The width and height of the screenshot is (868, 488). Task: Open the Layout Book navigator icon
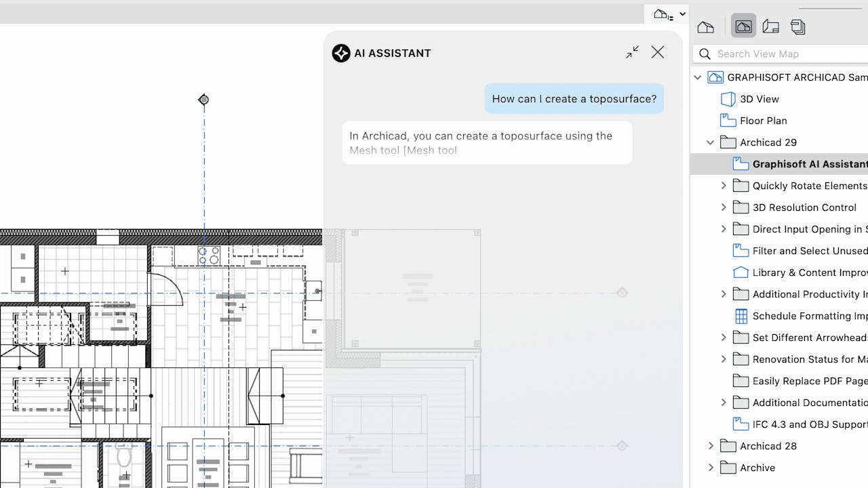pos(770,27)
